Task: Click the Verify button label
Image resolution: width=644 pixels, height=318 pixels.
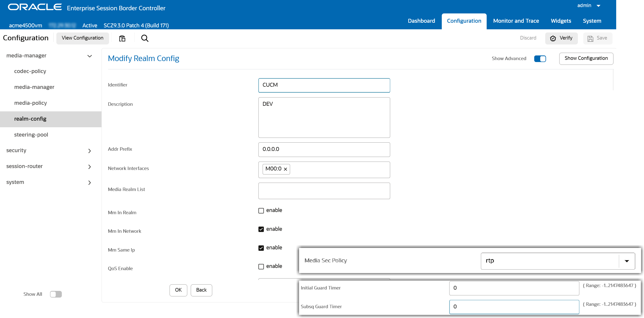Action: point(566,38)
